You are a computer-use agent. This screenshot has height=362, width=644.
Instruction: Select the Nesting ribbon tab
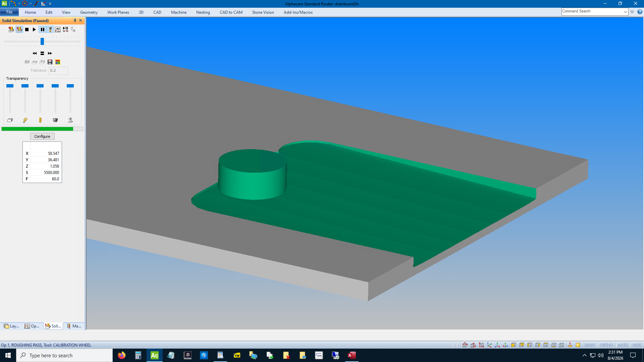pos(203,12)
